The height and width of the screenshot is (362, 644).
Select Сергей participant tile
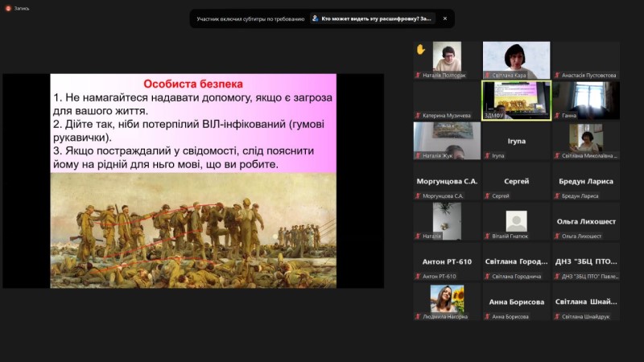tap(516, 180)
